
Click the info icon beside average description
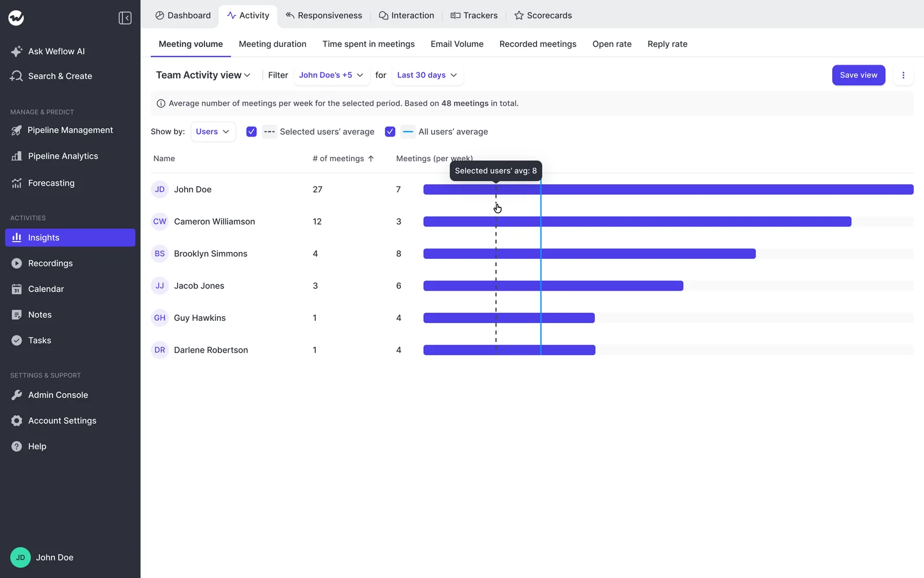(161, 103)
